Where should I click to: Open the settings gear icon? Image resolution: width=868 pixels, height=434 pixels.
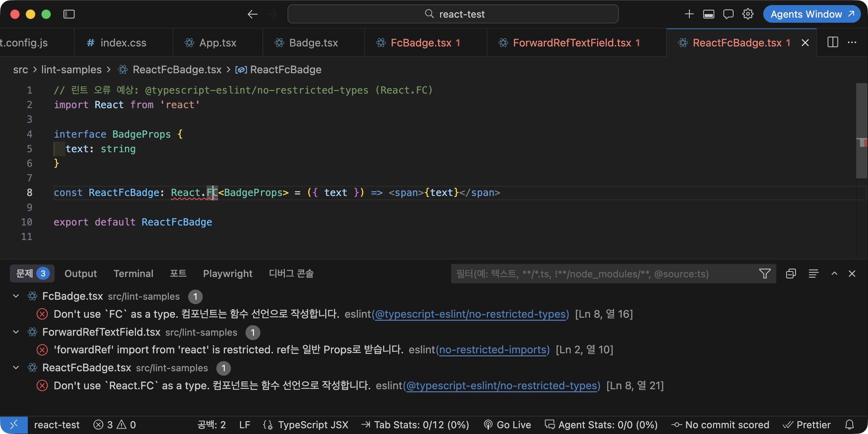click(748, 14)
